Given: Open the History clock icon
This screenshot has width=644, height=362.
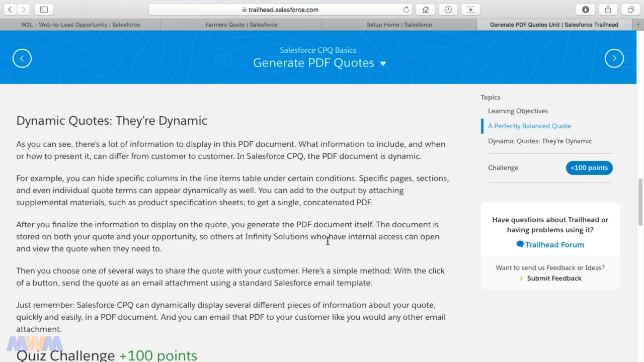Looking at the screenshot, I should click(448, 10).
